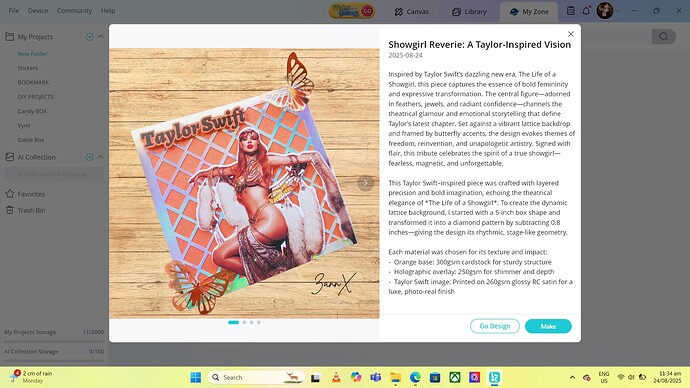Open Microsoft Teams from taskbar
The width and height of the screenshot is (690, 388).
coord(375,377)
